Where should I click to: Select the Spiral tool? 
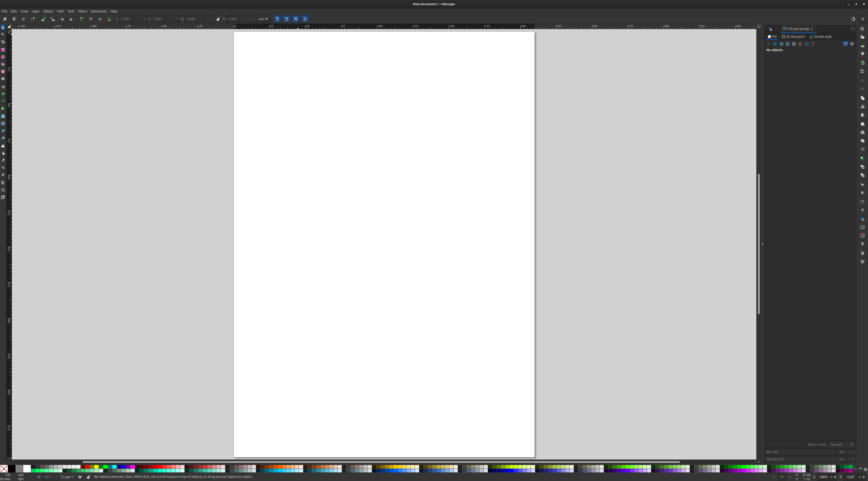(3, 79)
